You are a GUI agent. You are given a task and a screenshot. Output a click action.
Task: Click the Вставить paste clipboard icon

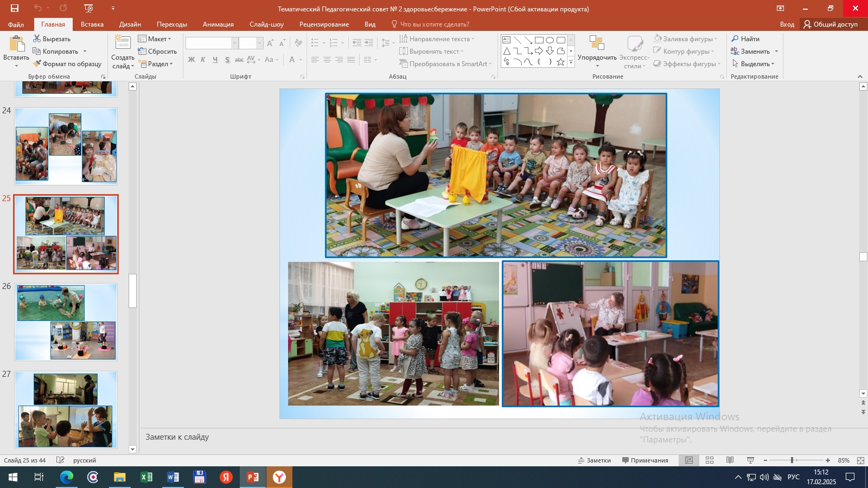click(16, 43)
